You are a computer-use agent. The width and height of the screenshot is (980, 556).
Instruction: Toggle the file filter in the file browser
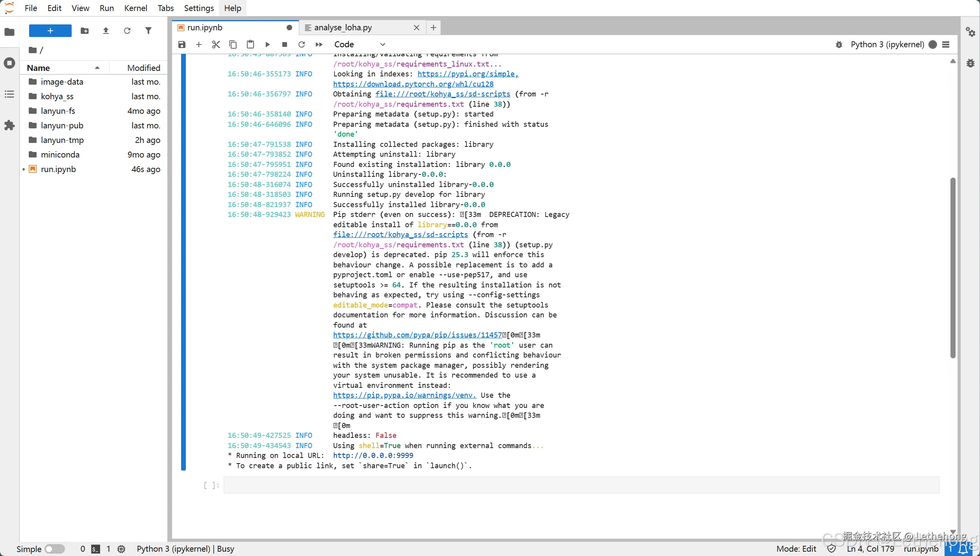[x=148, y=31]
